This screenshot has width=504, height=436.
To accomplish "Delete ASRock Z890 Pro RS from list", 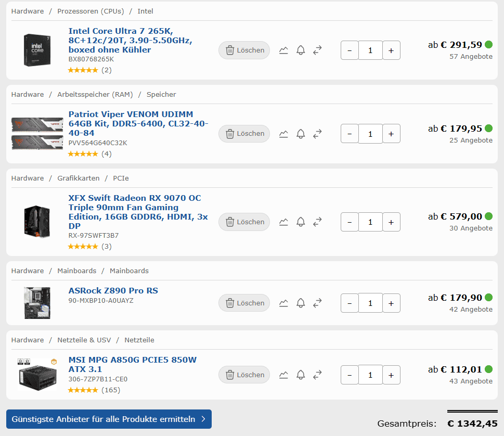I will 244,303.
